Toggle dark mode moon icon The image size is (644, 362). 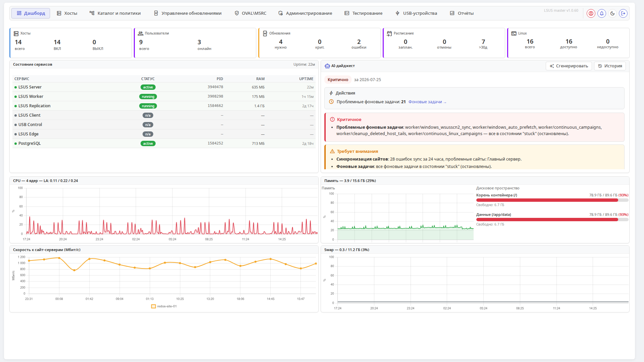pos(612,13)
